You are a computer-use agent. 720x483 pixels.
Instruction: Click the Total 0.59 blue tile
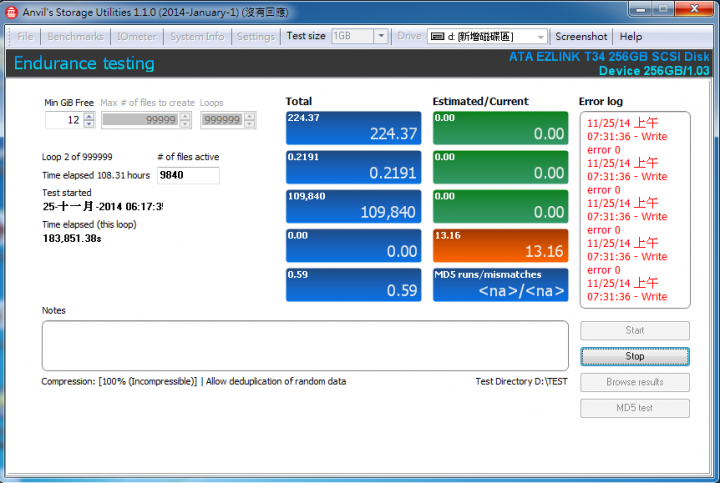(x=353, y=285)
